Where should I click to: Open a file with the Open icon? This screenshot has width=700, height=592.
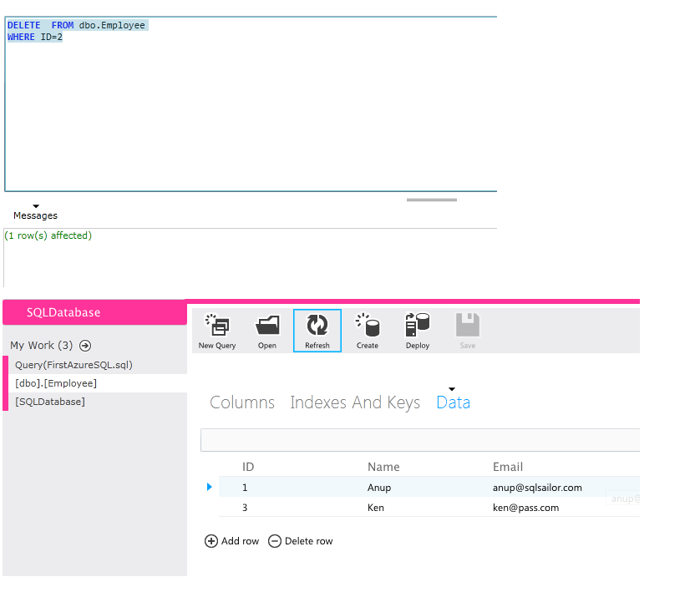pos(267,326)
